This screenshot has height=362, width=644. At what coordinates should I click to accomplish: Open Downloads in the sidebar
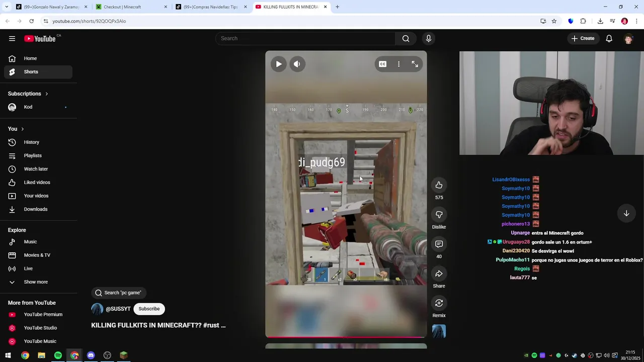click(38, 209)
